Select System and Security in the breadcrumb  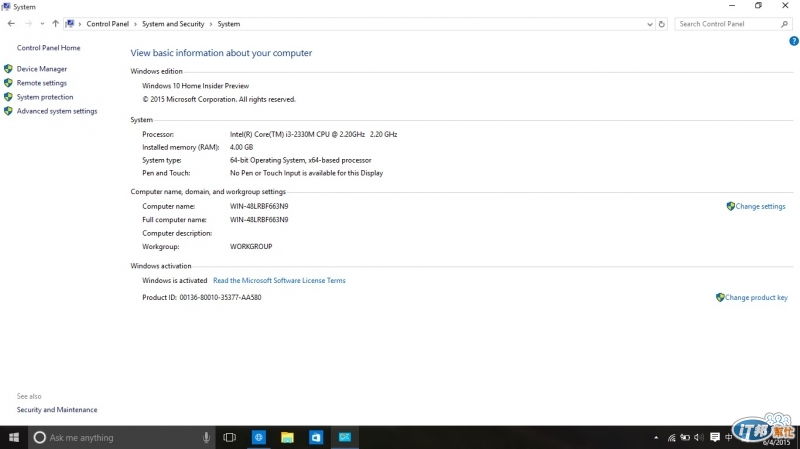173,24
